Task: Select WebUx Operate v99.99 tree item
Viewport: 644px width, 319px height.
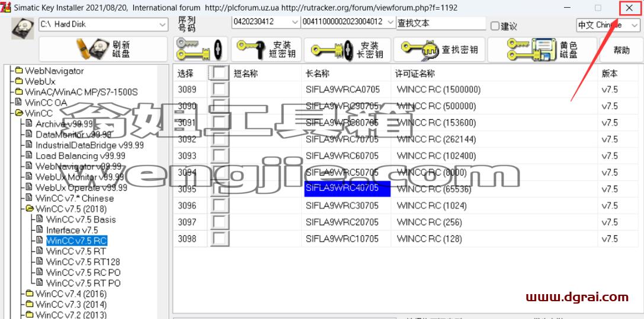Action: click(x=81, y=187)
